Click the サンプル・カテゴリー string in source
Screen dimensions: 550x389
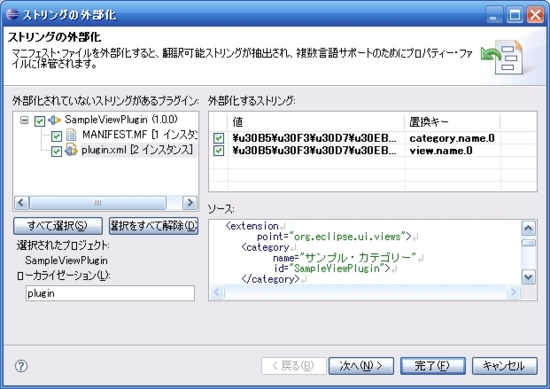point(361,258)
